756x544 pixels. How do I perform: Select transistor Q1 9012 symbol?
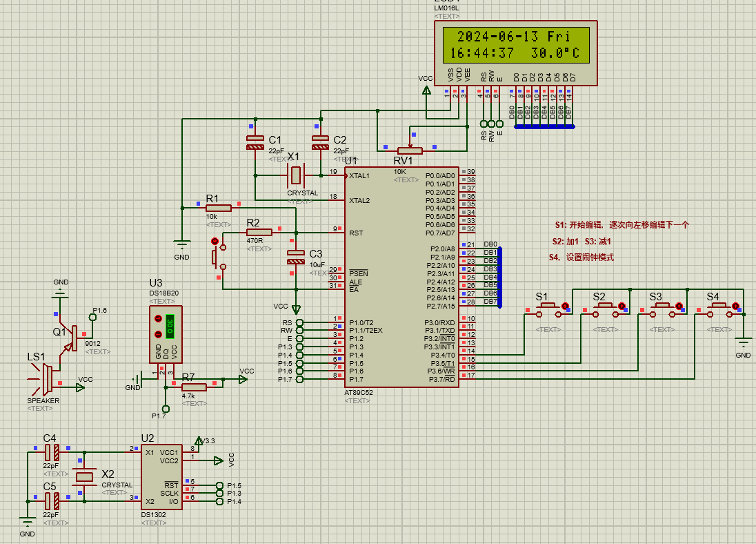[70, 338]
